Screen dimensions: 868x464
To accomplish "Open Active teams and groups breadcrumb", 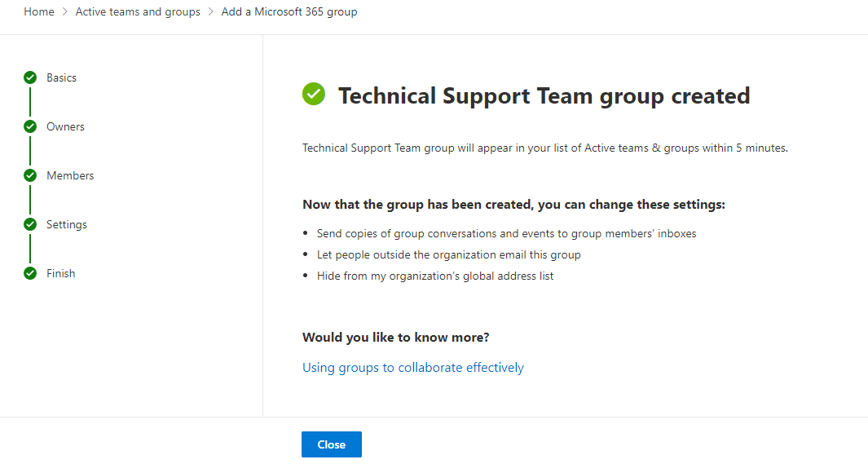I will point(138,12).
